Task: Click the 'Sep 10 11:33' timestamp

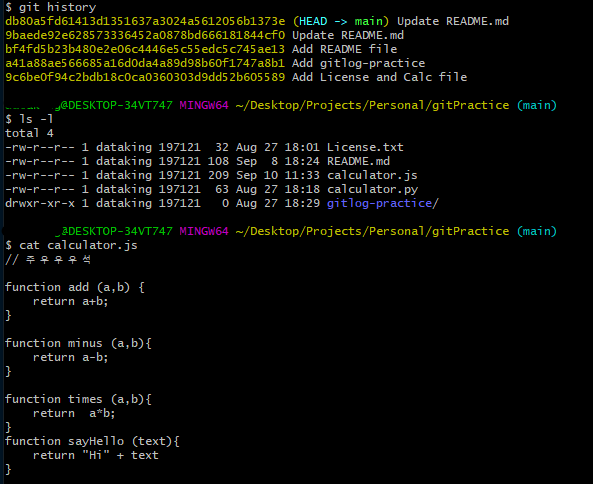Action: 278,175
